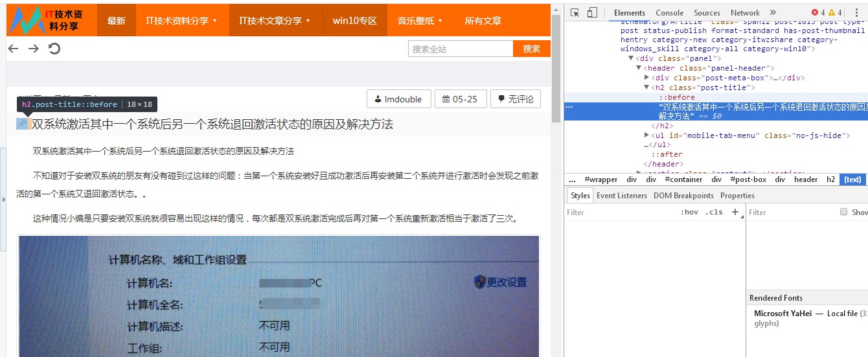Open the lmdouble author link

coord(398,99)
